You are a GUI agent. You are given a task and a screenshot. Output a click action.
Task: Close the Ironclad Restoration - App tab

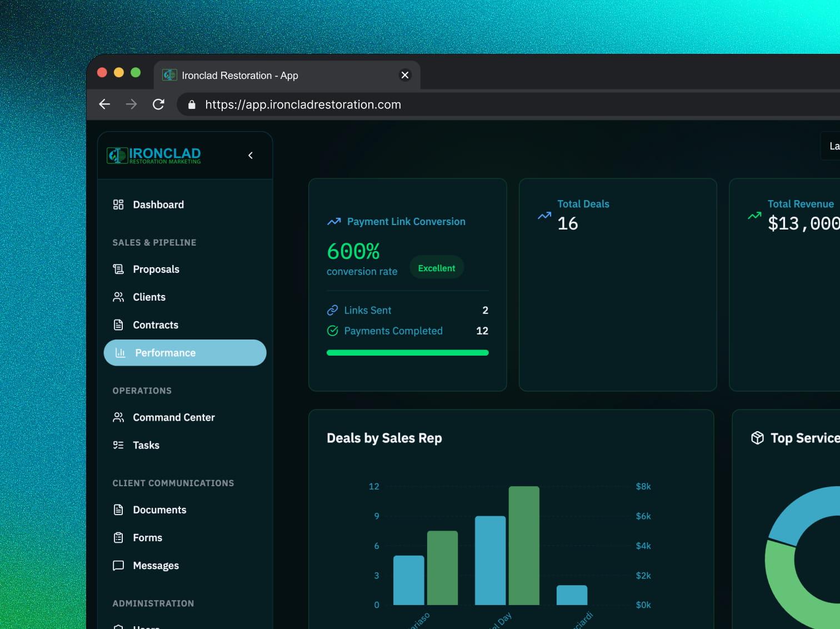(x=405, y=75)
